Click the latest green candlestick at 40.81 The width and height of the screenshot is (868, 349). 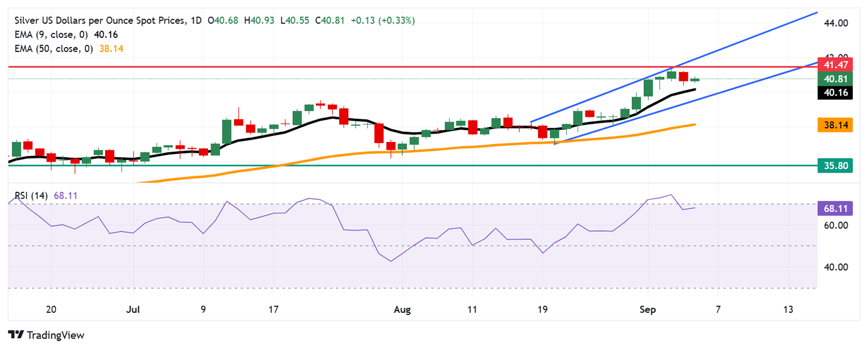[695, 80]
